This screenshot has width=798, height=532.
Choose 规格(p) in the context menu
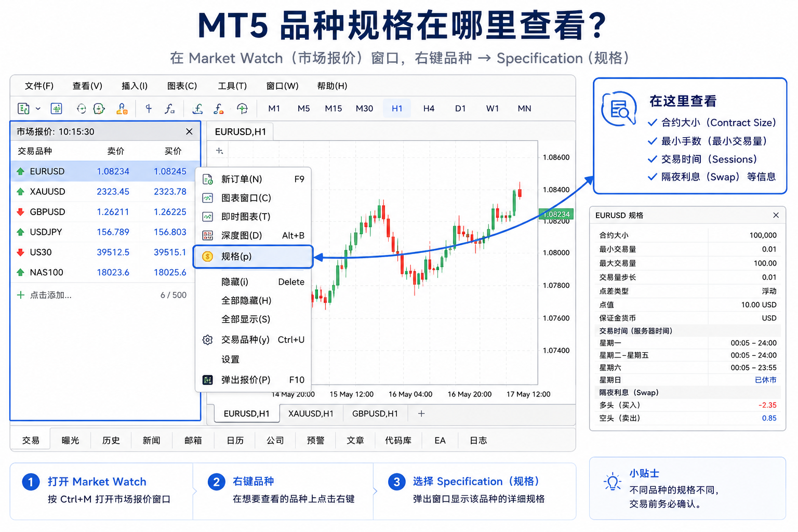coord(253,257)
